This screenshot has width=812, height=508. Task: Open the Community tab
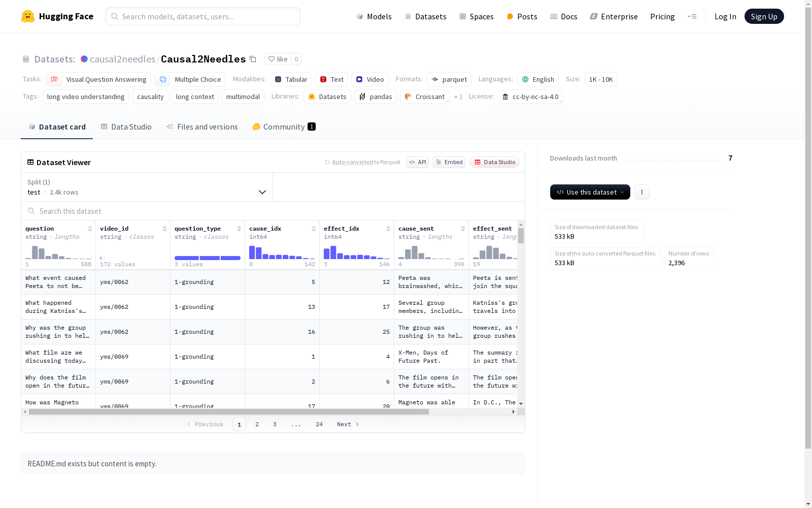pos(284,127)
